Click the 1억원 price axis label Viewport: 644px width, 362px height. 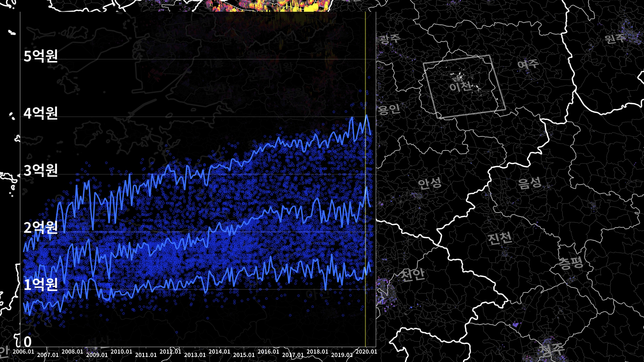(41, 284)
